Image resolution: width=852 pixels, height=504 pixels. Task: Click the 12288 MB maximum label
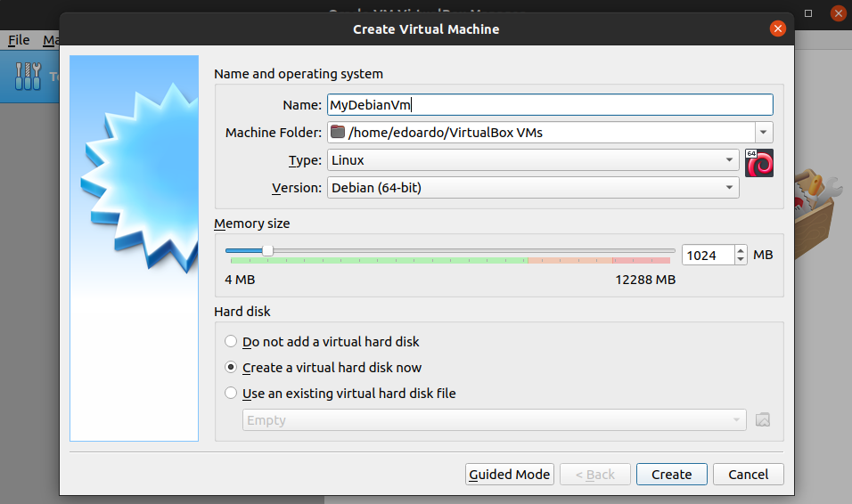click(x=645, y=280)
